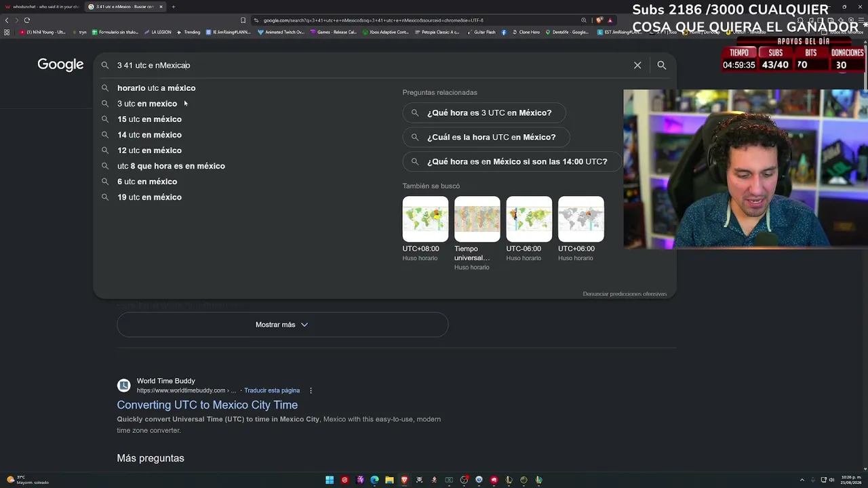Expand results with 'Mostrar más'
The image size is (868, 488).
[282, 325]
